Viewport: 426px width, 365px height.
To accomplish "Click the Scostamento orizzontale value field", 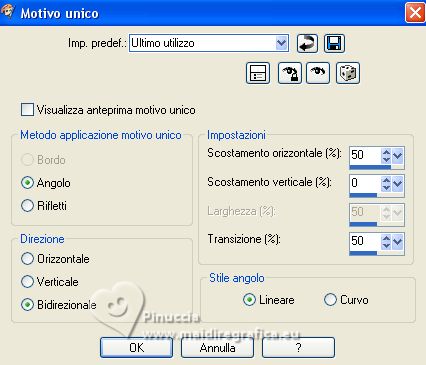I will click(x=365, y=155).
